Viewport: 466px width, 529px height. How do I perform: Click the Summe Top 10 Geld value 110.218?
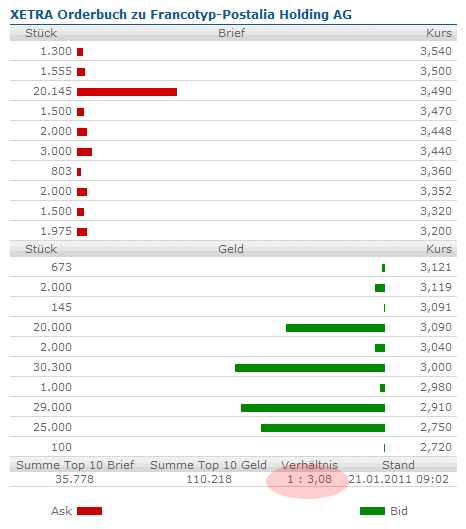click(209, 479)
